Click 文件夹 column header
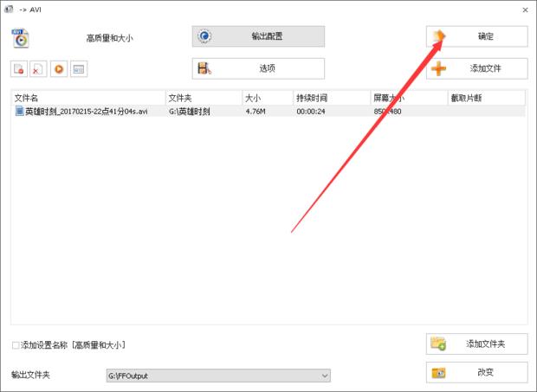Image resolution: width=537 pixels, height=392 pixels. (203, 98)
